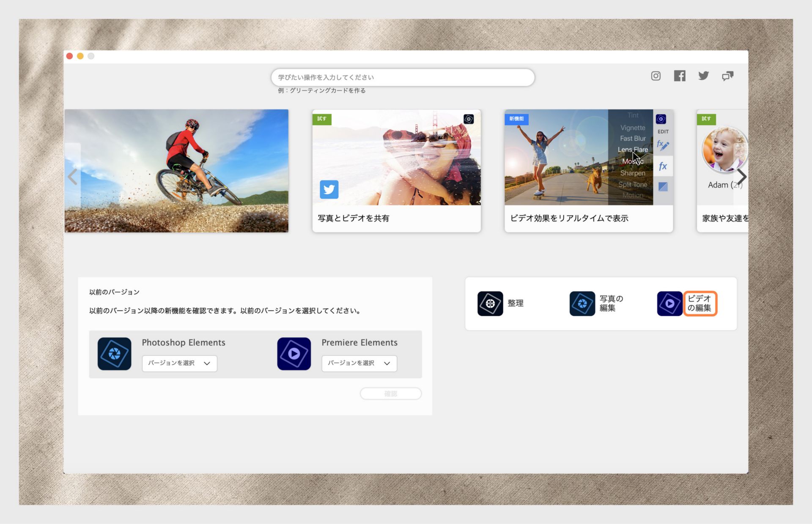The image size is (812, 524).
Task: Open the Twitter social link
Action: tap(703, 76)
